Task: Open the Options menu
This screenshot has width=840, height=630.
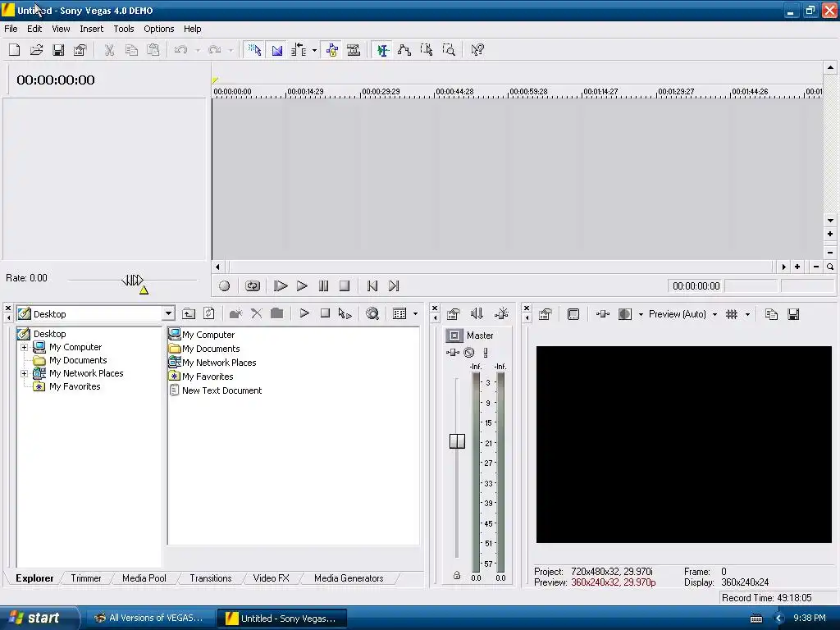Action: [x=158, y=29]
